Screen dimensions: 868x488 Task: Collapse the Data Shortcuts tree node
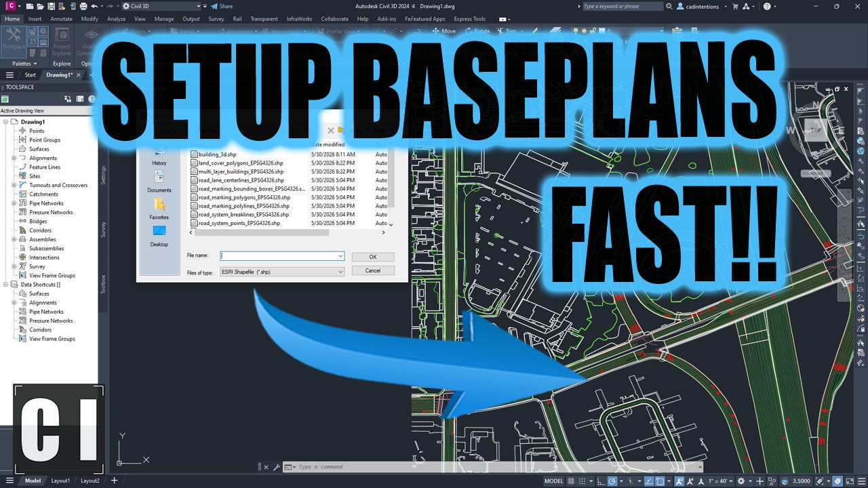6,285
